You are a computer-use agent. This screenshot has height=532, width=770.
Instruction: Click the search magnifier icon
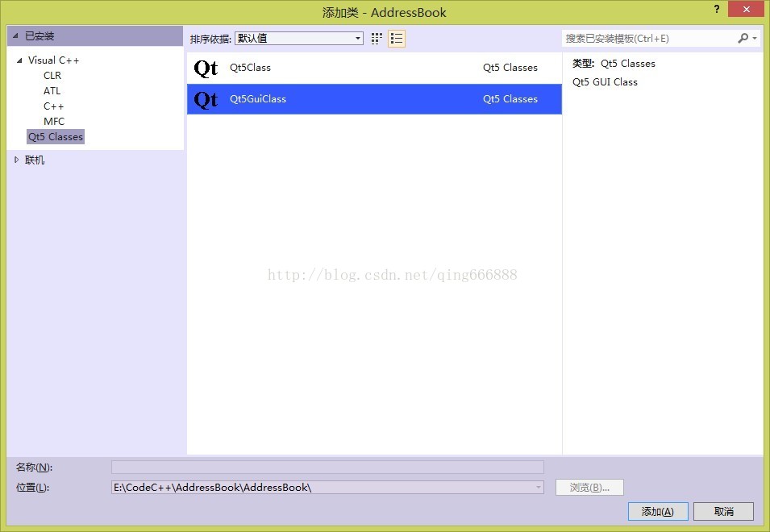743,38
